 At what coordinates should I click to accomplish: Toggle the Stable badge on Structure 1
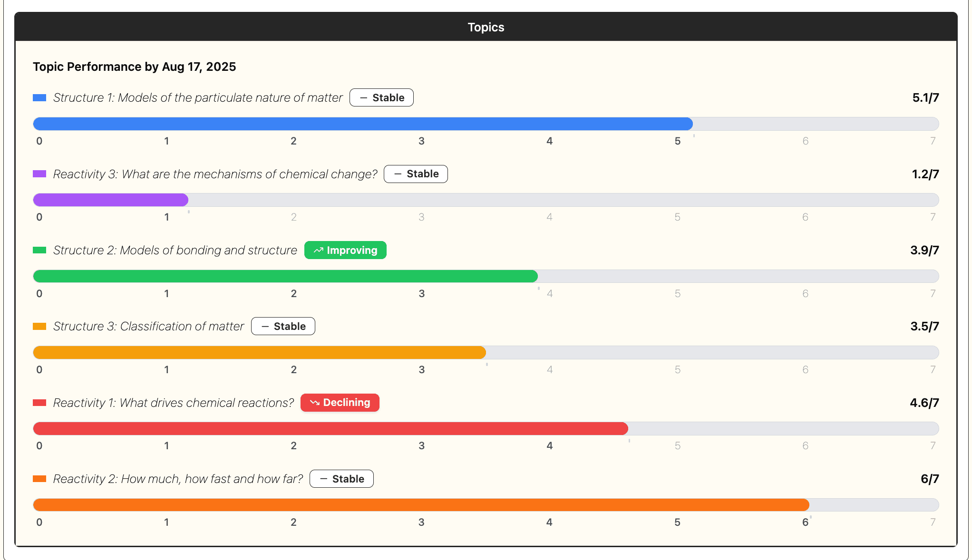coord(381,97)
